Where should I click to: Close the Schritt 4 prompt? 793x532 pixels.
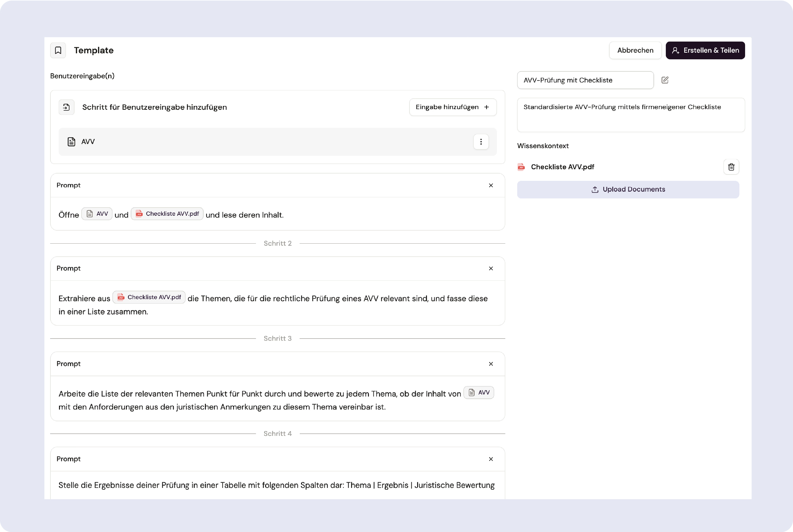click(490, 459)
